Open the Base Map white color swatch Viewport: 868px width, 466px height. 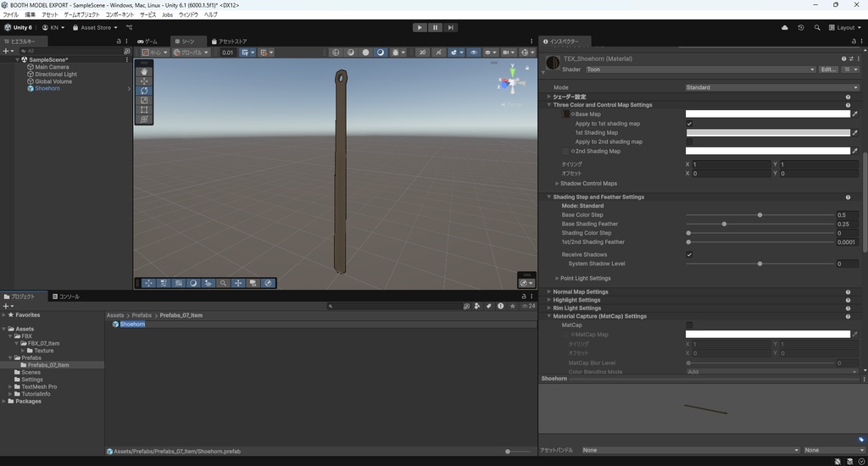pyautogui.click(x=768, y=114)
